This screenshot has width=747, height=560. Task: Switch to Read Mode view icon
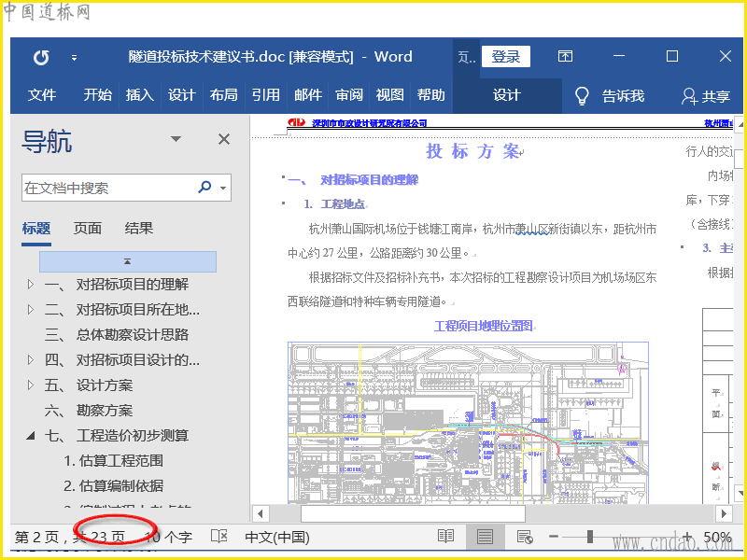pos(445,538)
